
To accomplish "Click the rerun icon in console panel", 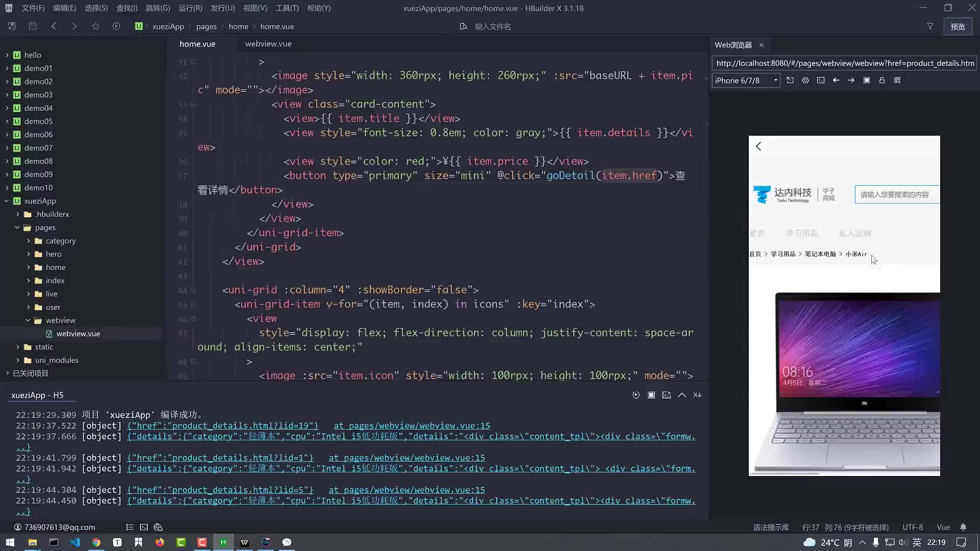I will pos(636,395).
